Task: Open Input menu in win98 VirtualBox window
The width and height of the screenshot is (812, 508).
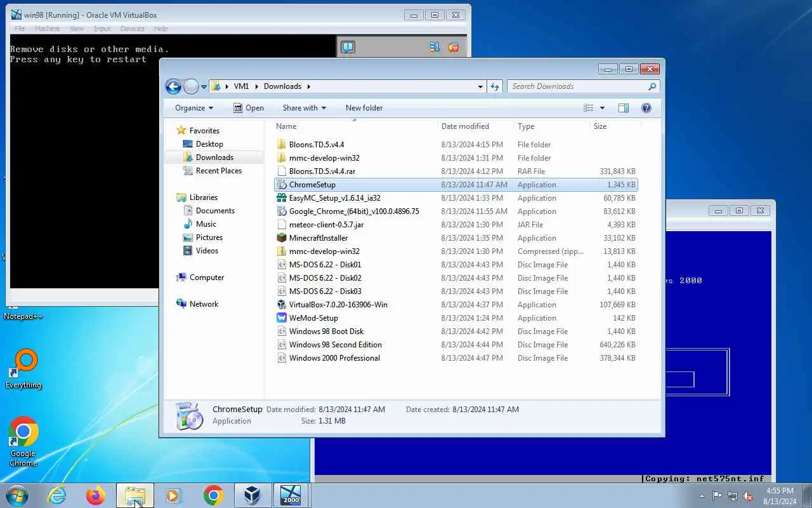Action: pos(102,29)
